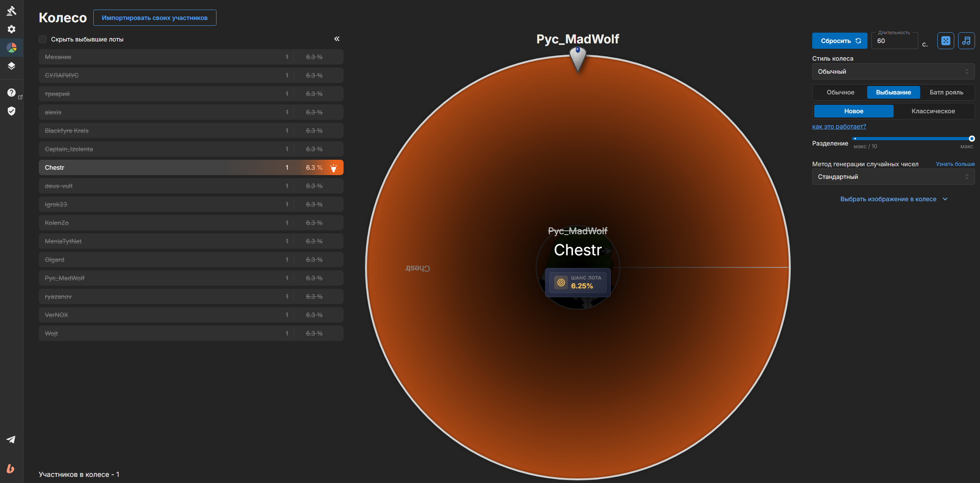
Task: Open the Telegram paper plane icon
Action: pyautogui.click(x=11, y=440)
